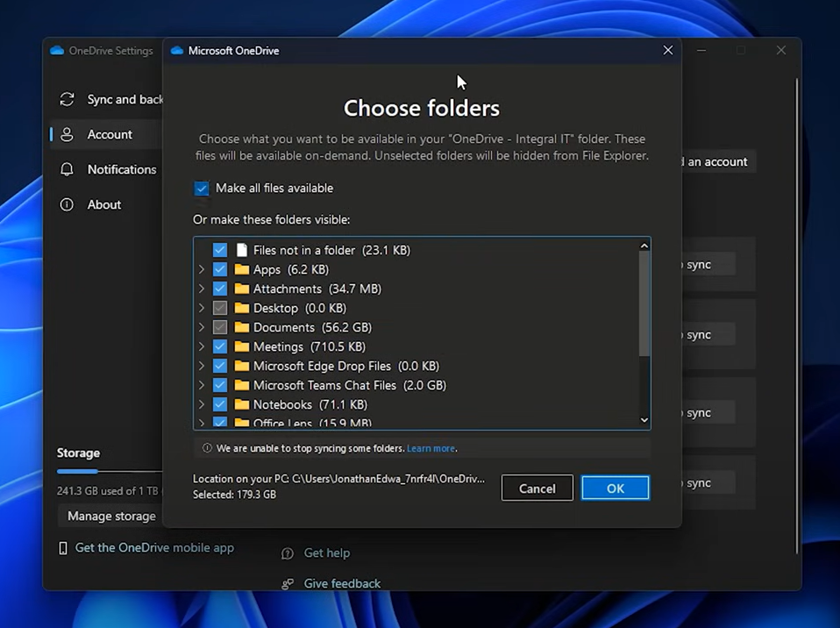Expand the Desktop folder

click(x=202, y=308)
